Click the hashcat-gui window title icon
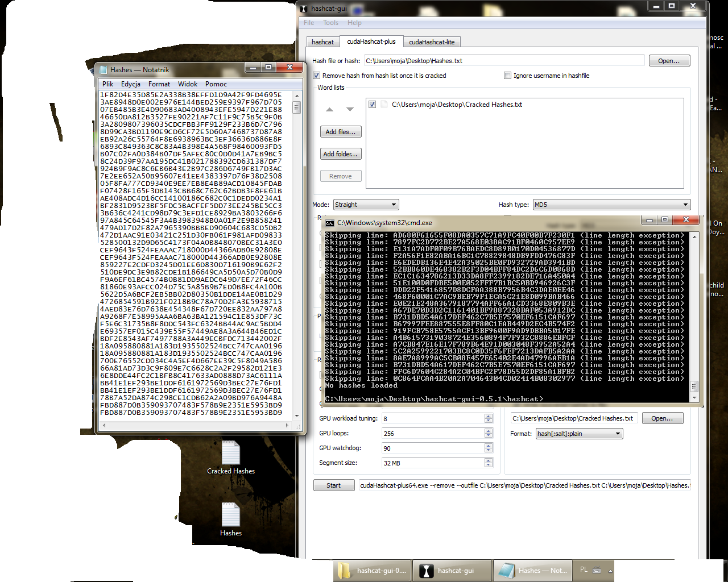Screen dimensions: 728x582 pos(304,8)
